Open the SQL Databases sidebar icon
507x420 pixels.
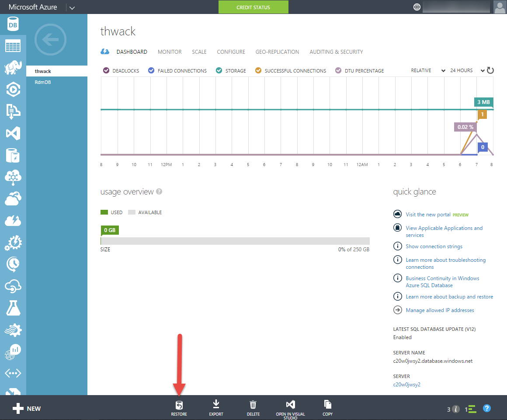pos(13,24)
